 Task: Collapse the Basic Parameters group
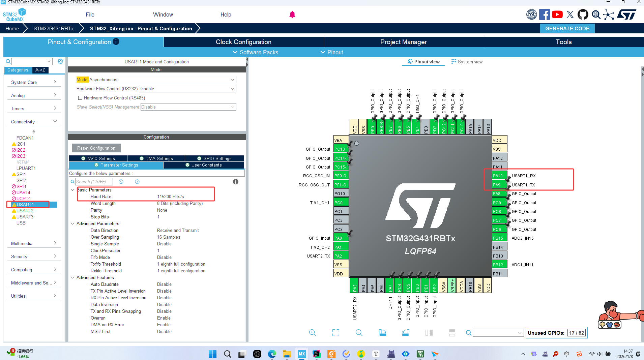72,190
